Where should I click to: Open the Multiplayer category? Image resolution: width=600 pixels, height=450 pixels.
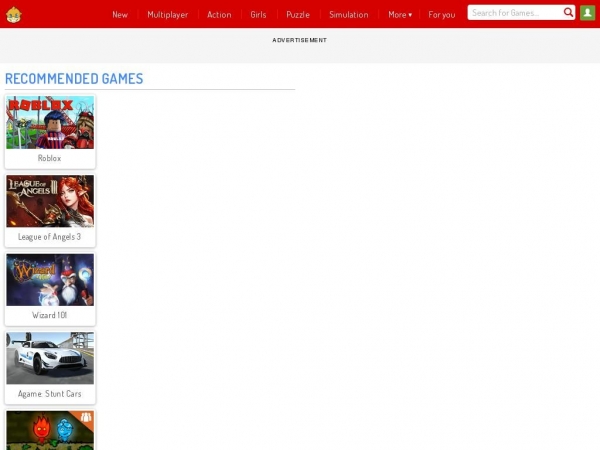tap(168, 15)
